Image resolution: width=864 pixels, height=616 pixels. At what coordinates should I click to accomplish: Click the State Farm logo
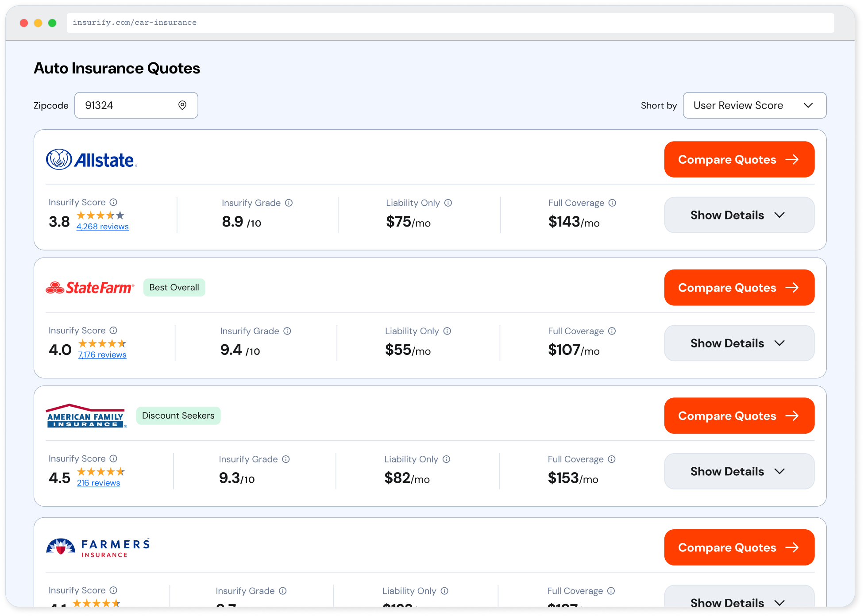click(x=90, y=288)
